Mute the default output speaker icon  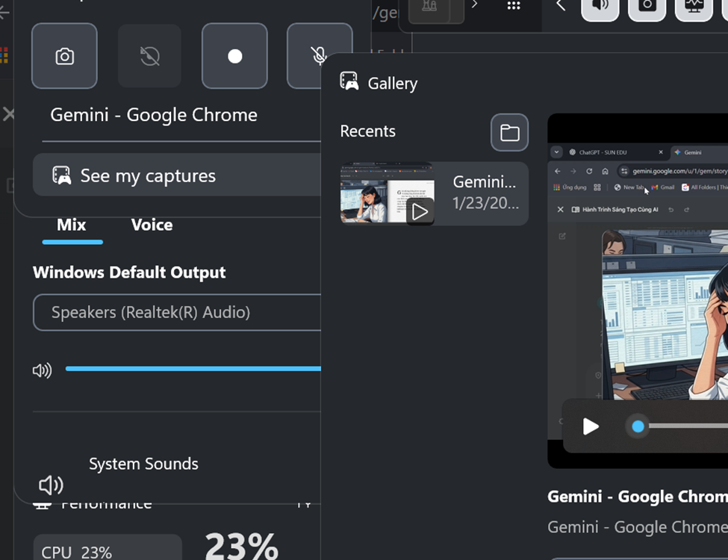[x=43, y=370]
